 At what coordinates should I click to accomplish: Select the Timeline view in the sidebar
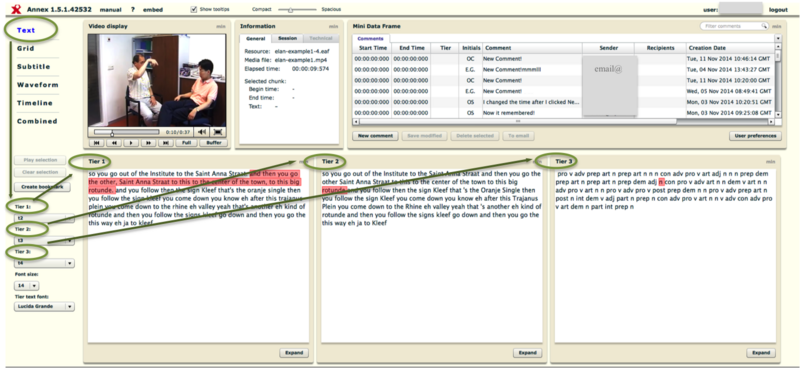point(35,103)
